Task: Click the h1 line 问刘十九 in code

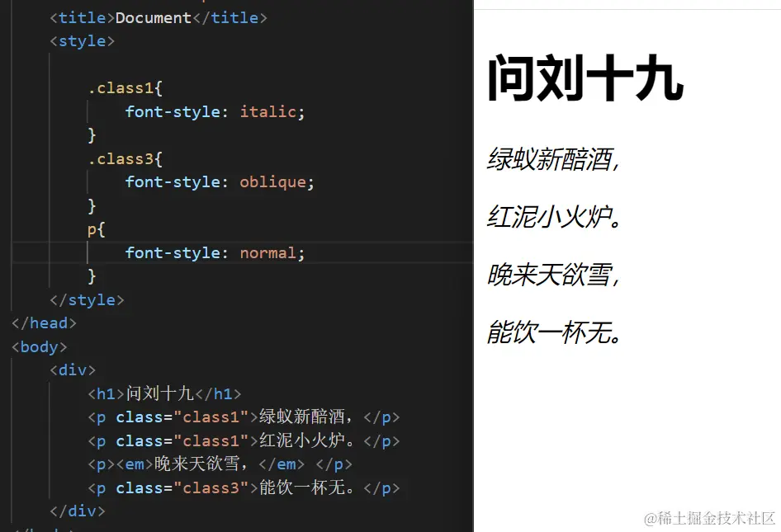Action: click(x=164, y=393)
